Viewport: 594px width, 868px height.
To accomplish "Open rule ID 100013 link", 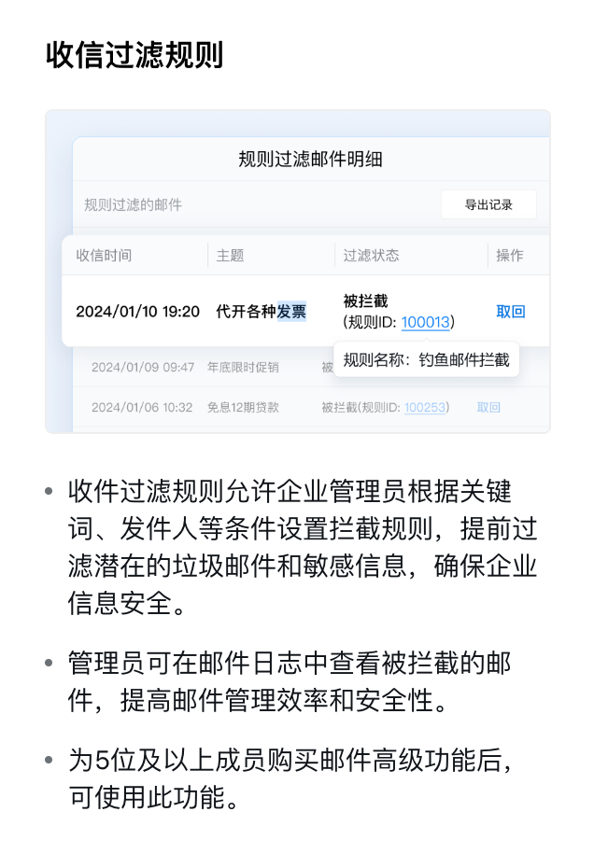I will coord(425,322).
